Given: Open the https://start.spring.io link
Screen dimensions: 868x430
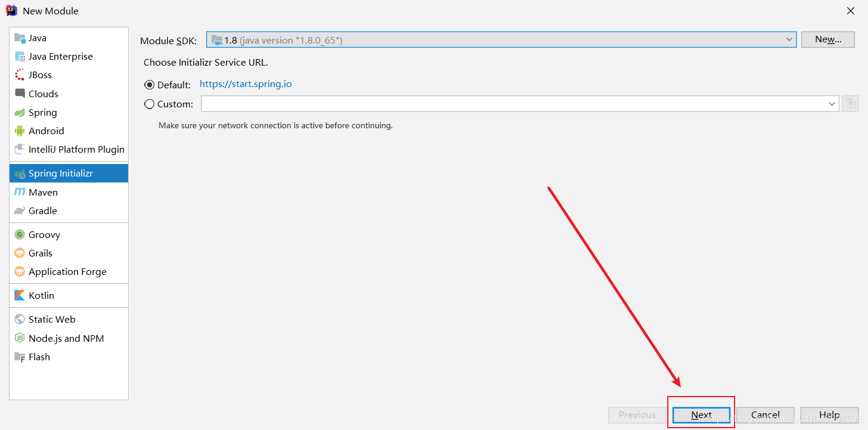Looking at the screenshot, I should 245,84.
